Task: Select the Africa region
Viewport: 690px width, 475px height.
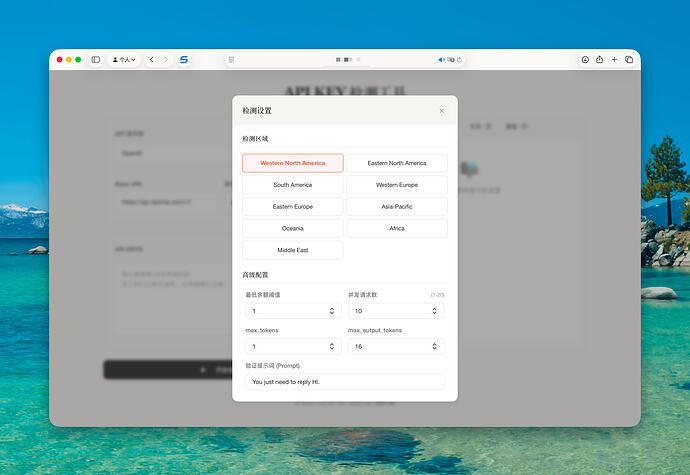Action: coord(397,228)
